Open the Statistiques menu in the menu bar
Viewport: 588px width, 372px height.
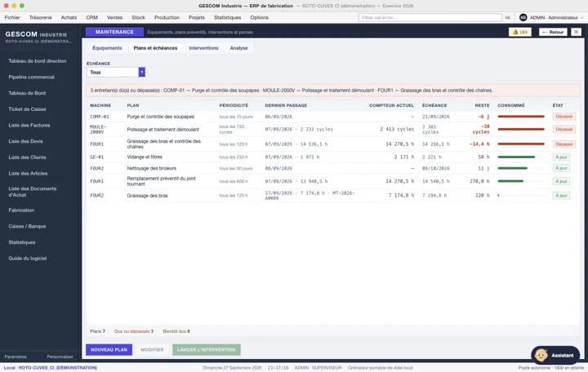pos(228,18)
